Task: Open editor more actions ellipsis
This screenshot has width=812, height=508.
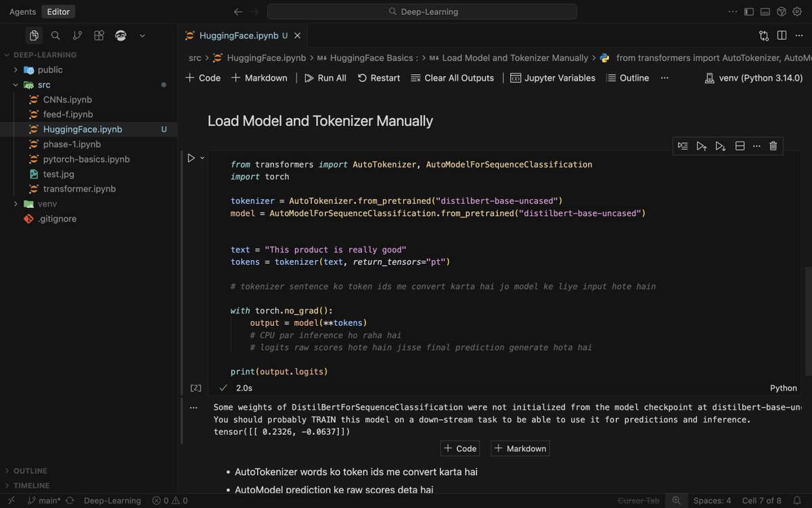Action: click(x=798, y=35)
